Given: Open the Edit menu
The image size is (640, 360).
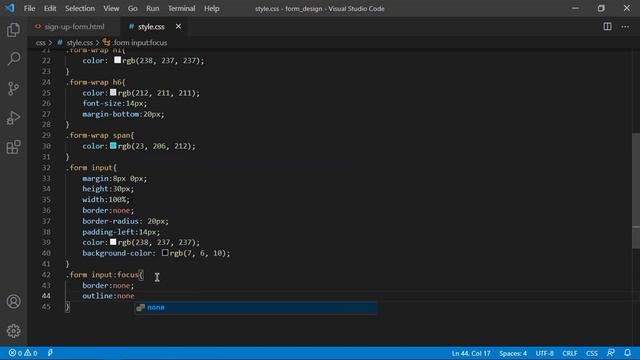Looking at the screenshot, I should coord(50,8).
